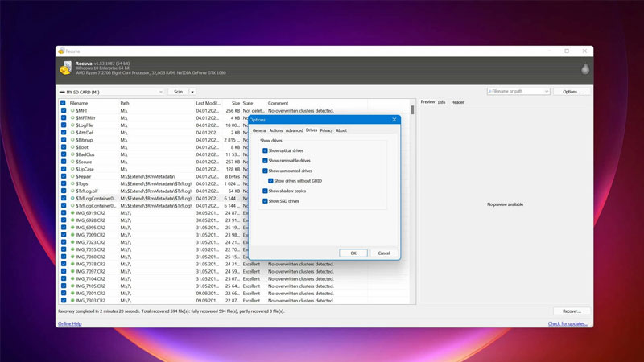
Task: Click the Recuva hard-hat logo icon
Action: (65, 69)
